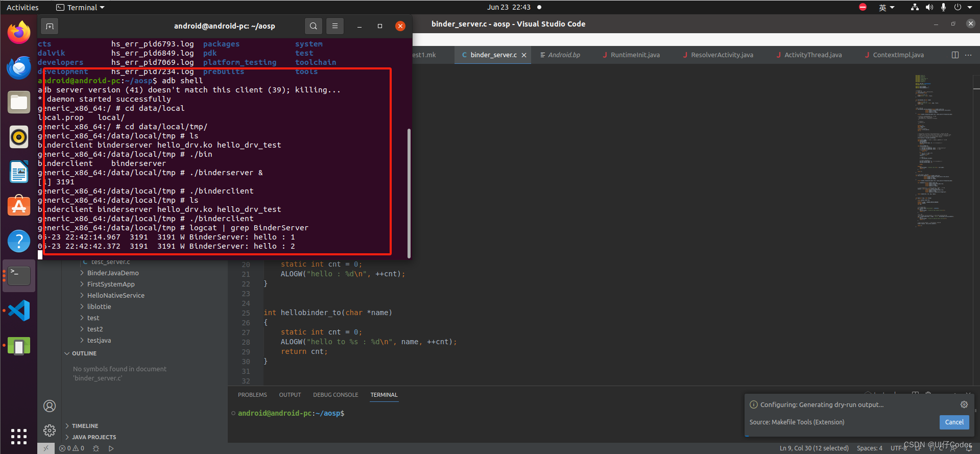The image size is (980, 454).
Task: Expand the BinderJavaDemo folder
Action: coord(113,273)
